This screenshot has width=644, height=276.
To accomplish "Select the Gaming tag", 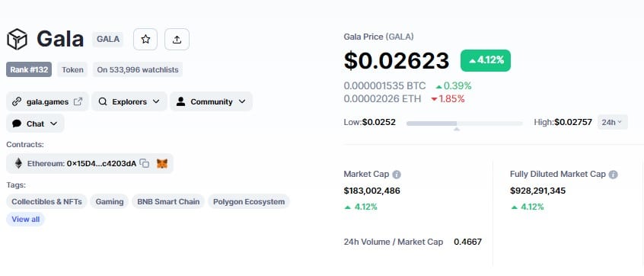I will 110,201.
